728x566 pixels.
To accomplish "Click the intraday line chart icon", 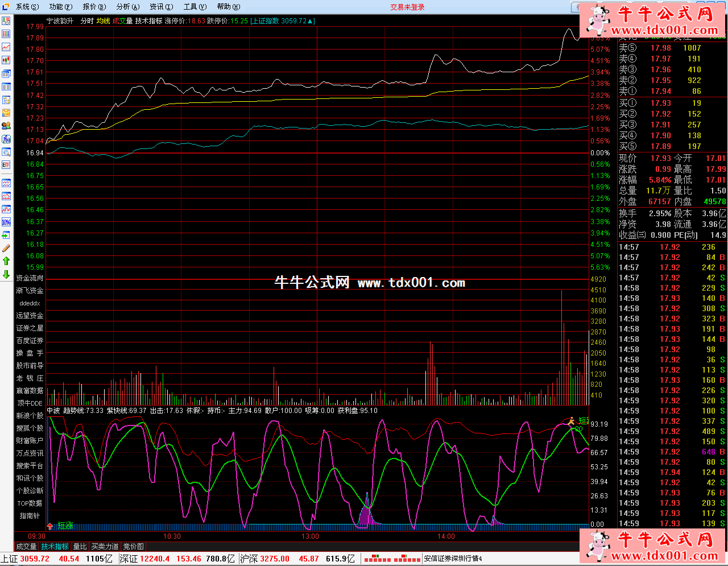I will coord(6,47).
